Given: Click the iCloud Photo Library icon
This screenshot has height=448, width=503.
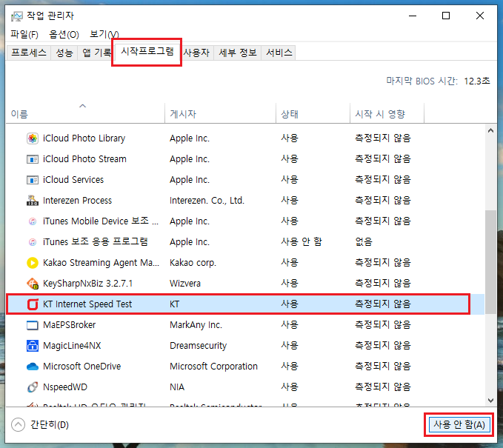Looking at the screenshot, I should pos(33,138).
